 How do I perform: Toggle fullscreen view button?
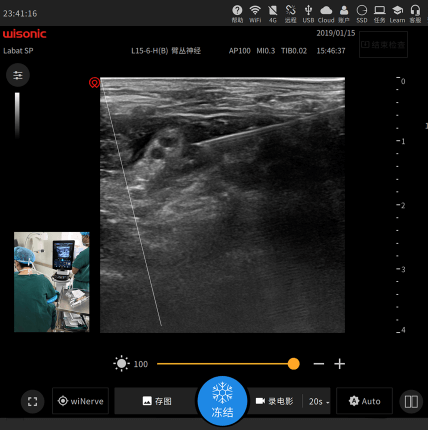(32, 401)
